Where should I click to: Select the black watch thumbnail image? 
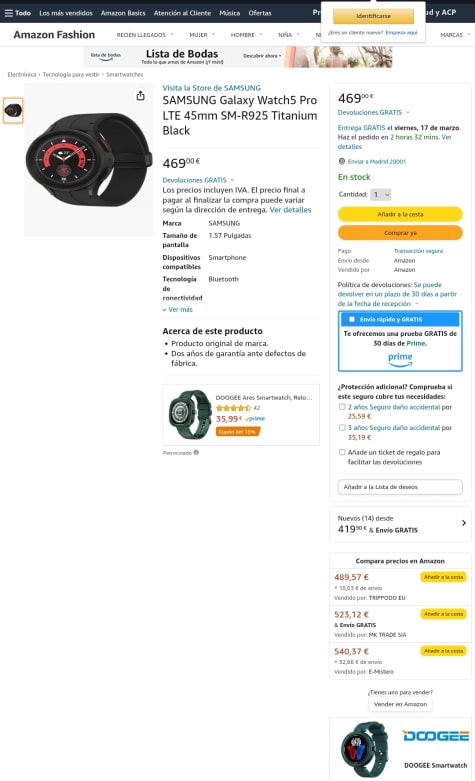(13, 111)
